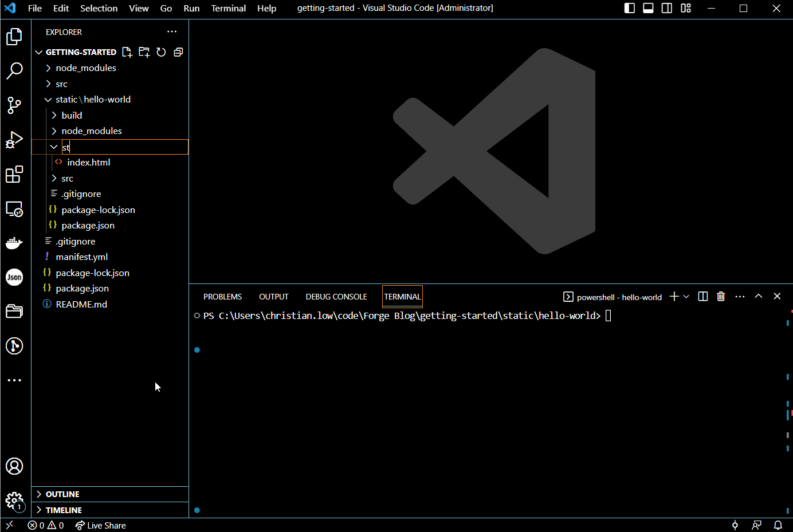793x532 pixels.
Task: Close the terminal panel
Action: pyautogui.click(x=777, y=296)
